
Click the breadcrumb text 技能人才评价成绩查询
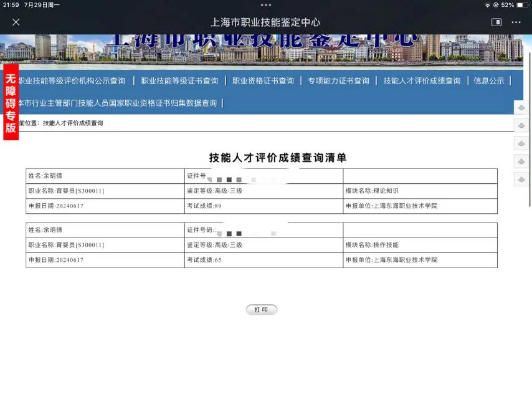(73, 123)
